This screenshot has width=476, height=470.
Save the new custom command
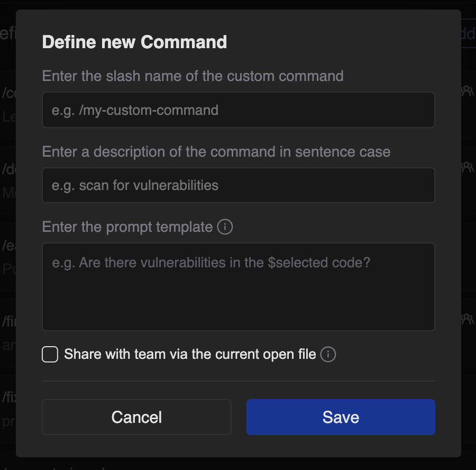pos(341,417)
